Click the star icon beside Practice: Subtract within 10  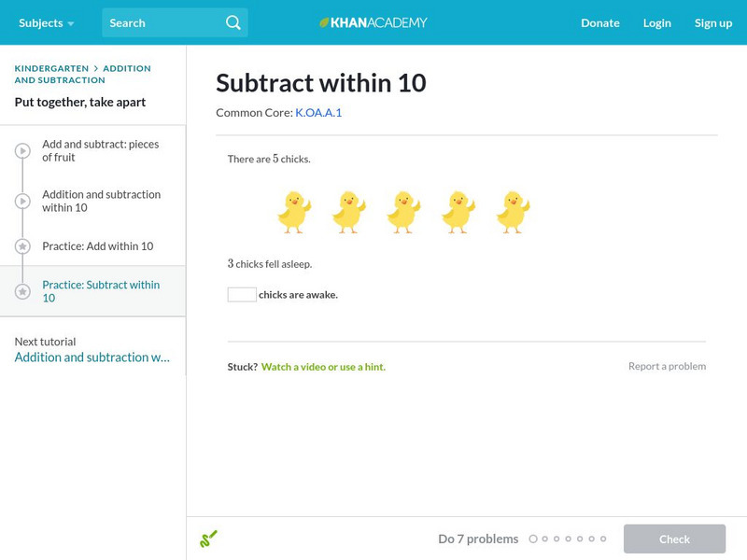tap(22, 291)
